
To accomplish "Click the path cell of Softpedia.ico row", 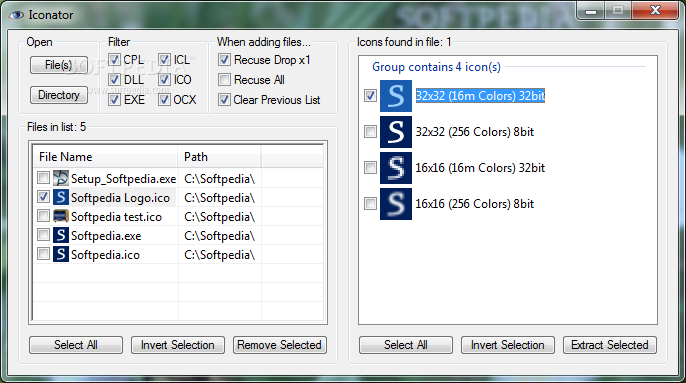I will coord(220,255).
